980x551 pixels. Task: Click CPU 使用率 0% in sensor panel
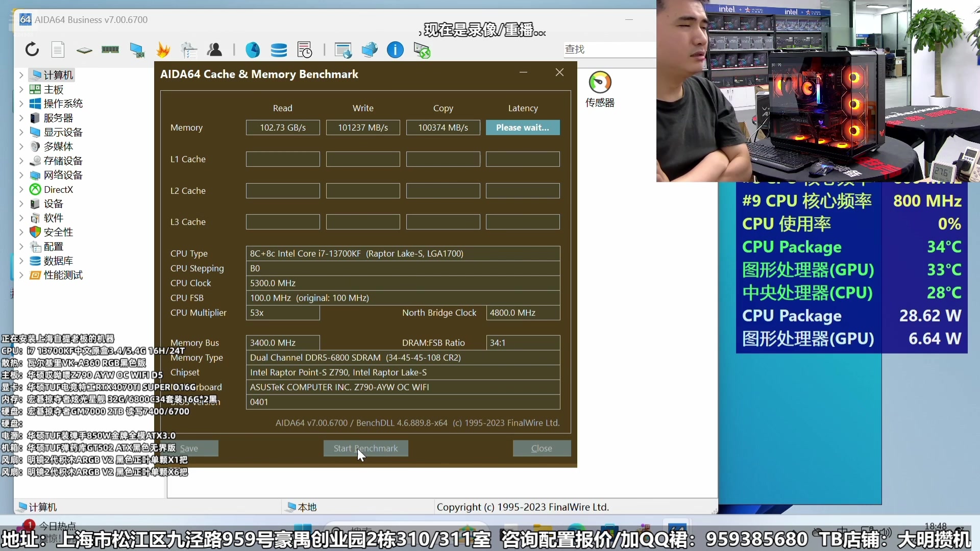click(851, 224)
